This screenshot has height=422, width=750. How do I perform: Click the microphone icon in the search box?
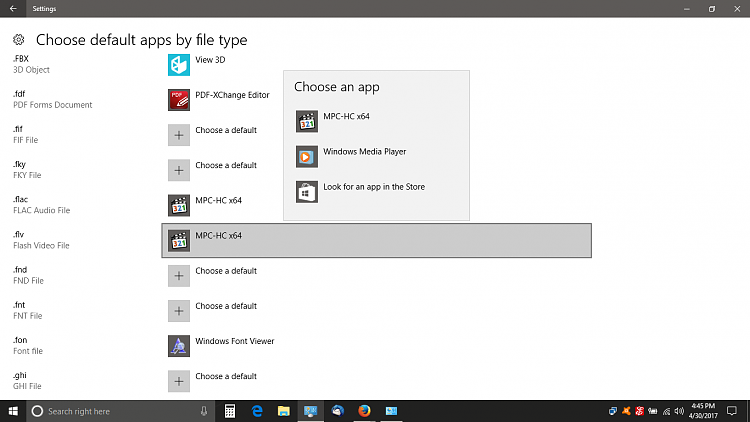click(204, 411)
